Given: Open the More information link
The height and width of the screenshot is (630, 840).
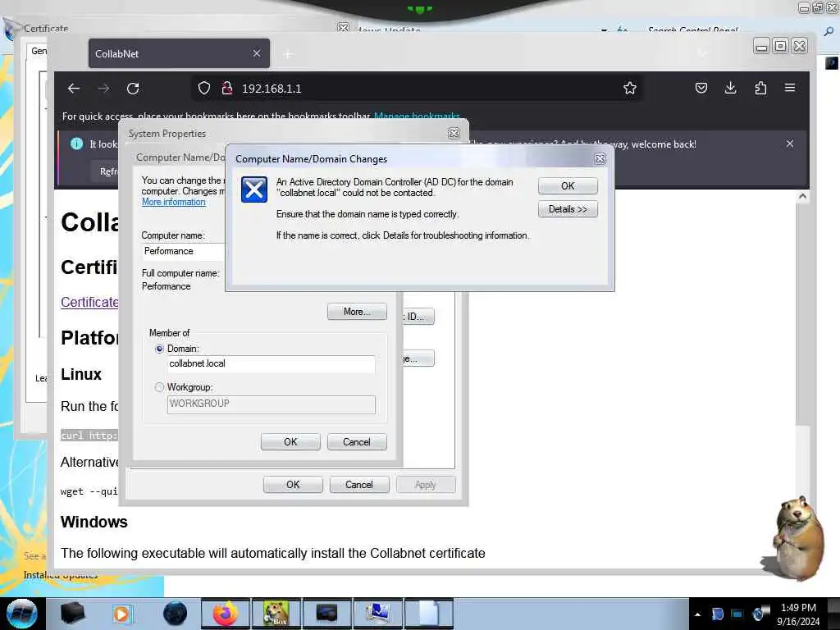Looking at the screenshot, I should pos(174,202).
